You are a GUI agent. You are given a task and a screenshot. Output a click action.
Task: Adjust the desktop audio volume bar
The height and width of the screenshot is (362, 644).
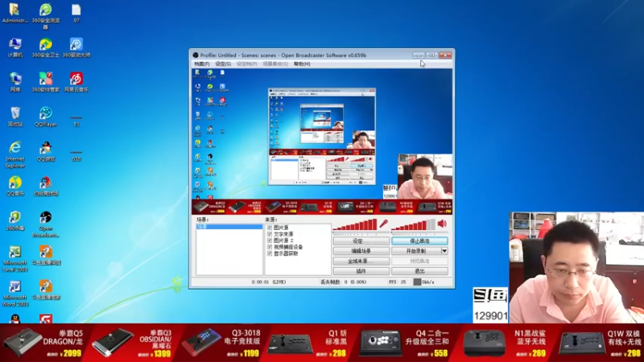coord(413,224)
